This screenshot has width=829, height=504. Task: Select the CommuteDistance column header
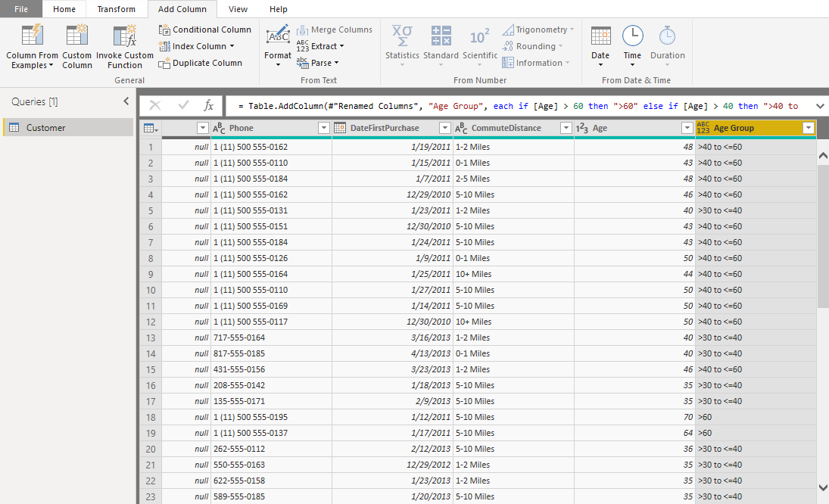pos(513,128)
